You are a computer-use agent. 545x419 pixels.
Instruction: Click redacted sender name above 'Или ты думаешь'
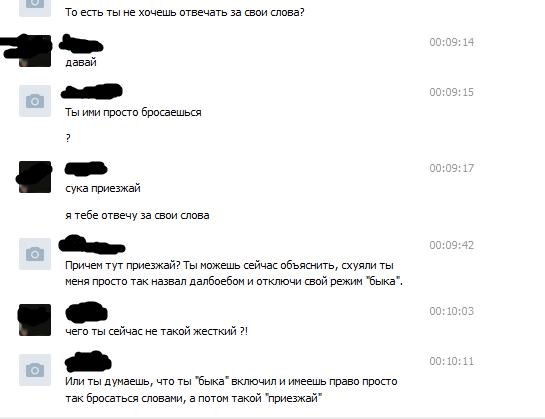tap(88, 362)
